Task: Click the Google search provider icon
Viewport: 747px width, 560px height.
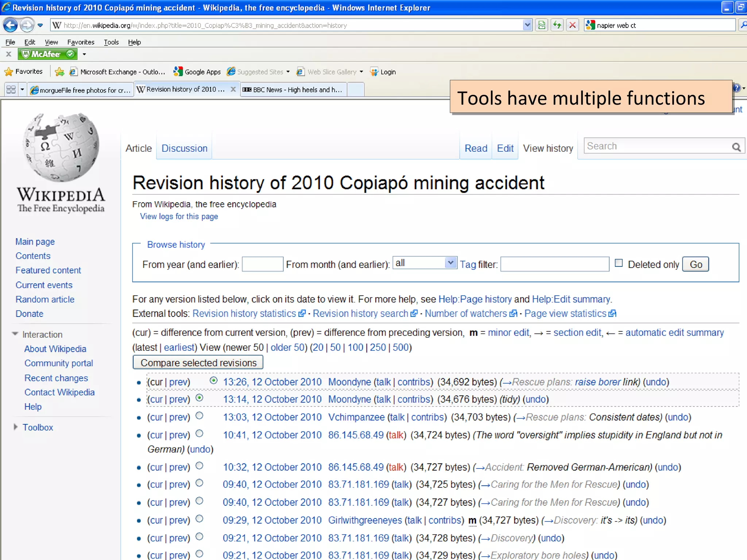Action: (590, 25)
